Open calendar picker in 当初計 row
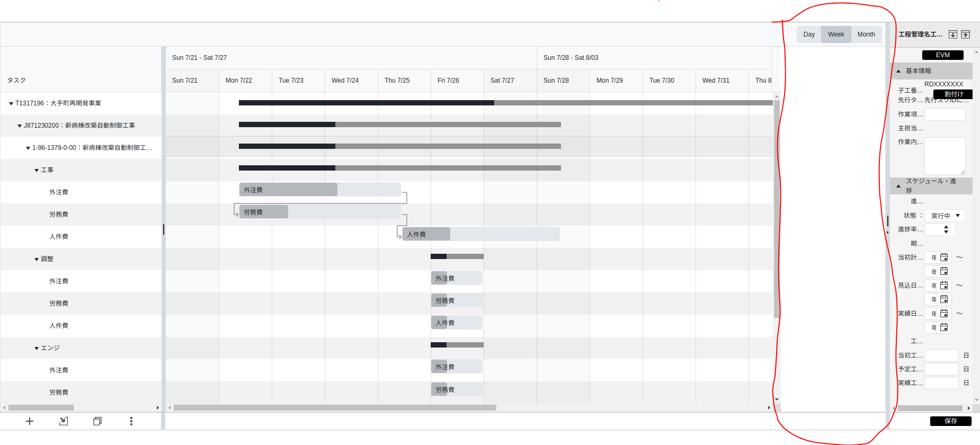This screenshot has width=980, height=445. [x=944, y=257]
